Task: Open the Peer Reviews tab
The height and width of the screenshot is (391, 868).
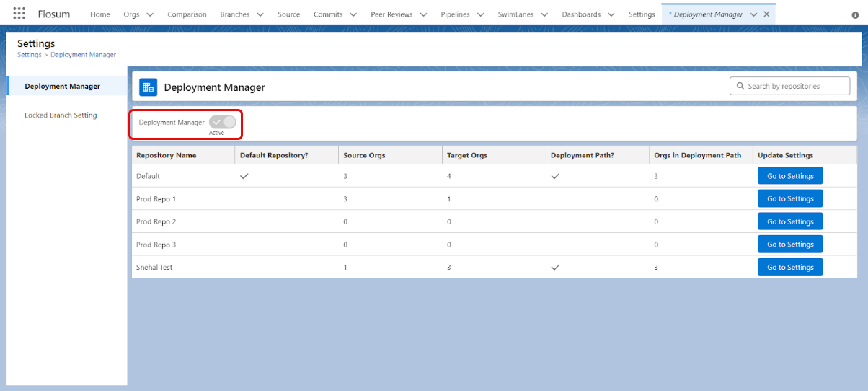Action: (392, 14)
